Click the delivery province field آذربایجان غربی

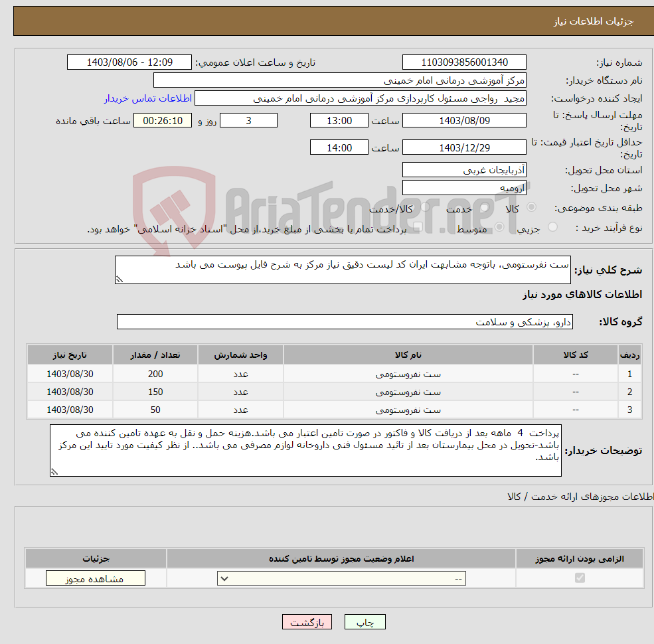pyautogui.click(x=464, y=170)
